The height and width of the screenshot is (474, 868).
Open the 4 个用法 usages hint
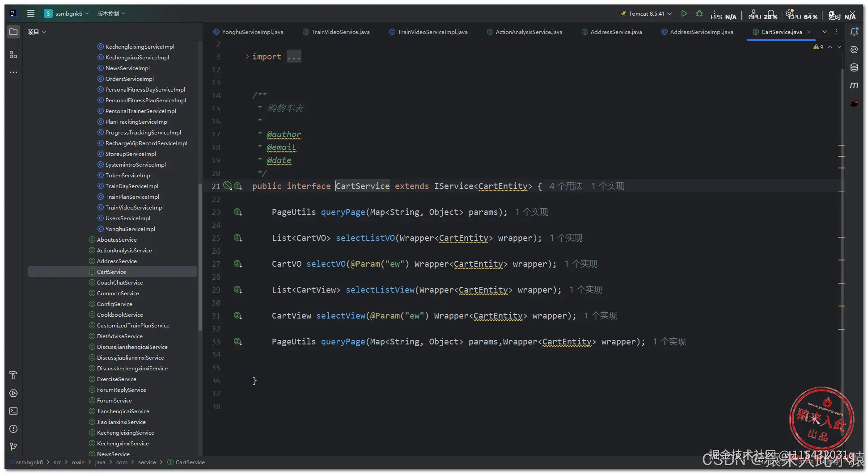click(x=566, y=186)
